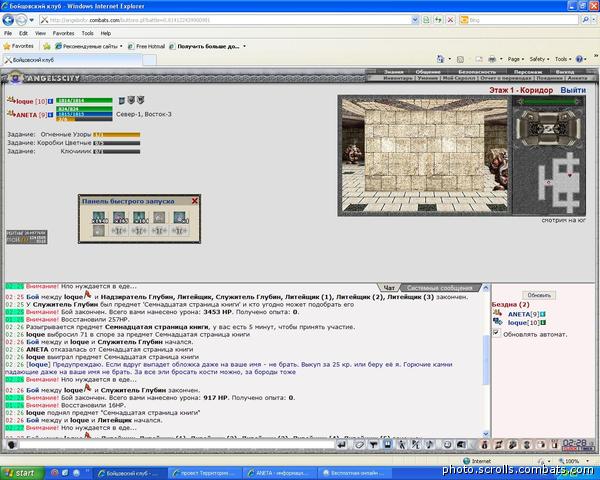This screenshot has width=600, height=480.
Task: Click the bag icon in bottom-right bar
Action: [x=484, y=444]
